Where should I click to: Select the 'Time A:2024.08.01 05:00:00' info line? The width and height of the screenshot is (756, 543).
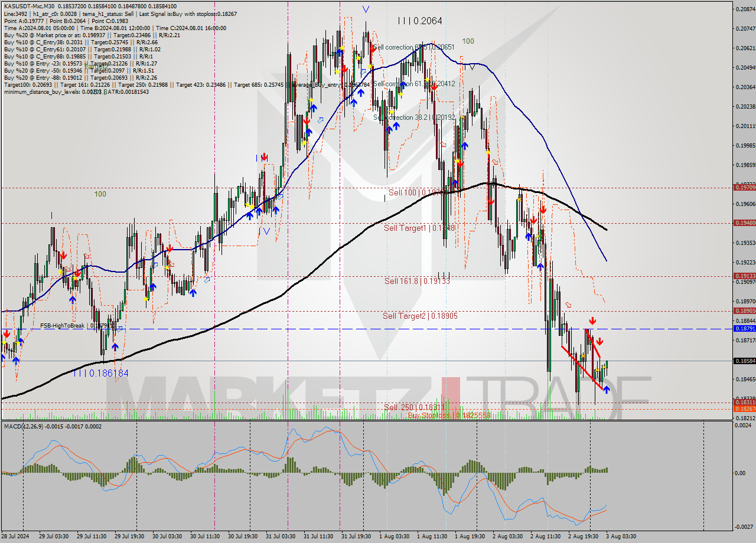coord(115,28)
